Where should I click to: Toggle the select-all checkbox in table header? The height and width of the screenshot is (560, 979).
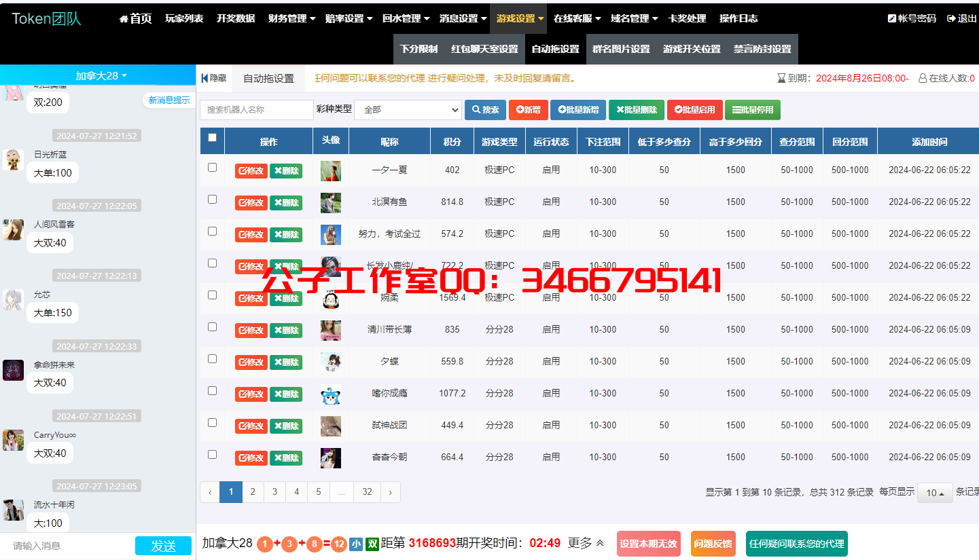pos(212,137)
